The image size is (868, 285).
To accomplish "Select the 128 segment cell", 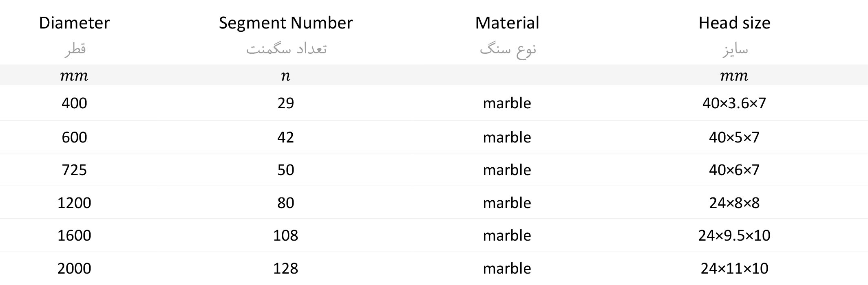I will [285, 268].
